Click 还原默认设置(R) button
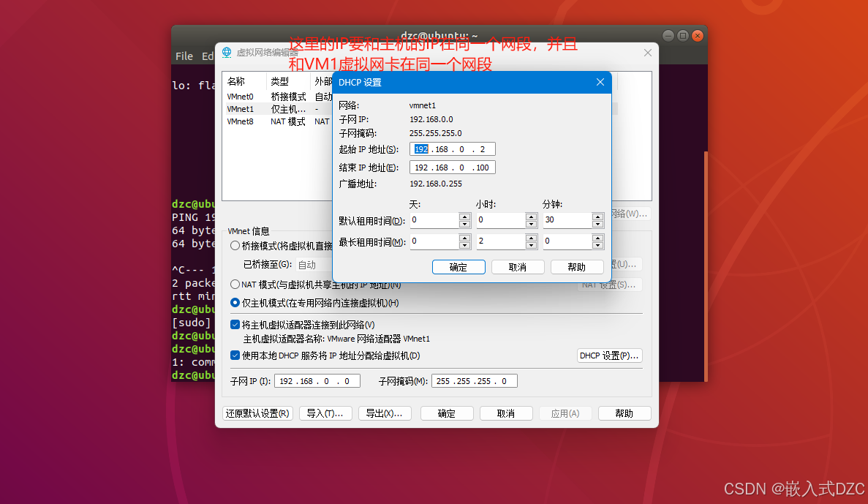Viewport: 868px width, 504px height. click(x=257, y=413)
